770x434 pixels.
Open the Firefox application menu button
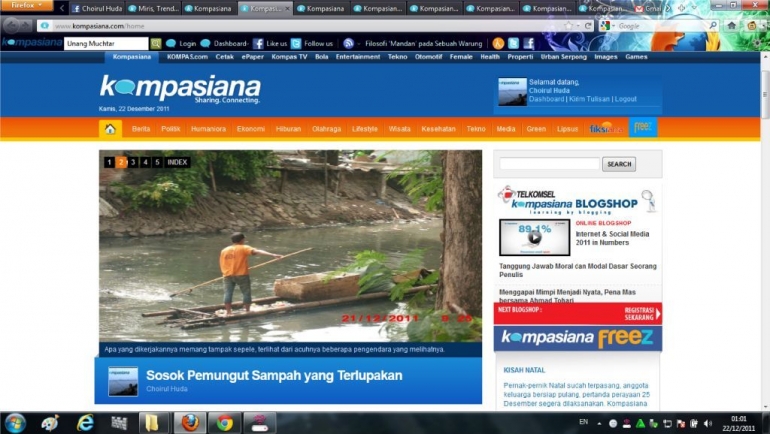(27, 5)
